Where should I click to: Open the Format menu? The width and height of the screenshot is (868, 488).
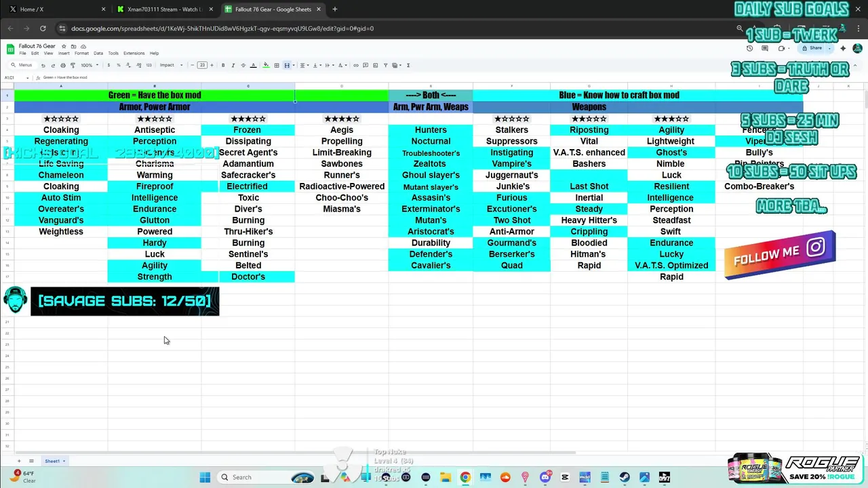tap(81, 53)
